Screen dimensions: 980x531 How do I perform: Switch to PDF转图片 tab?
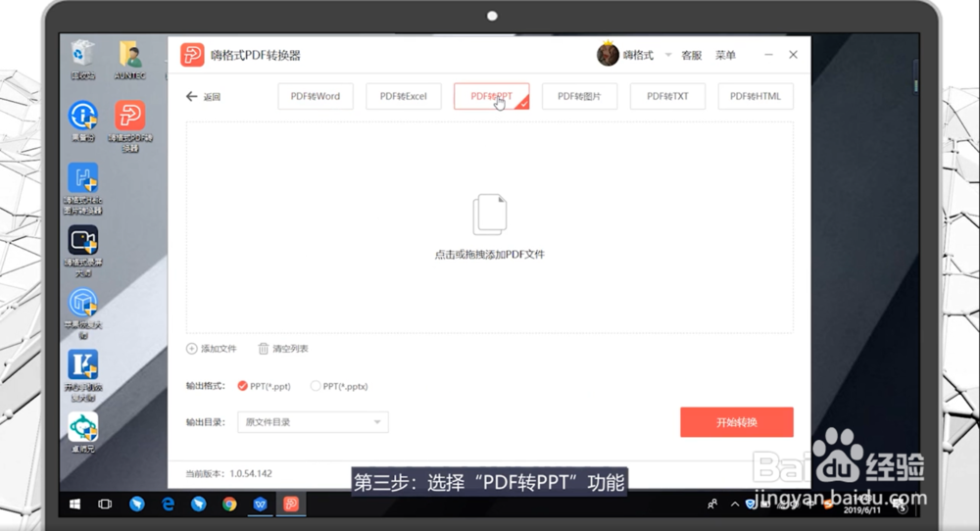click(x=579, y=96)
